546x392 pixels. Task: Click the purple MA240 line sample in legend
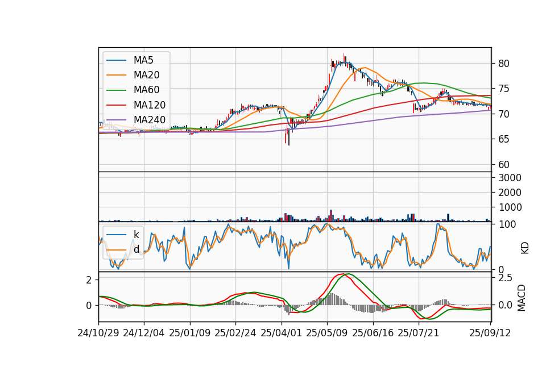click(116, 120)
